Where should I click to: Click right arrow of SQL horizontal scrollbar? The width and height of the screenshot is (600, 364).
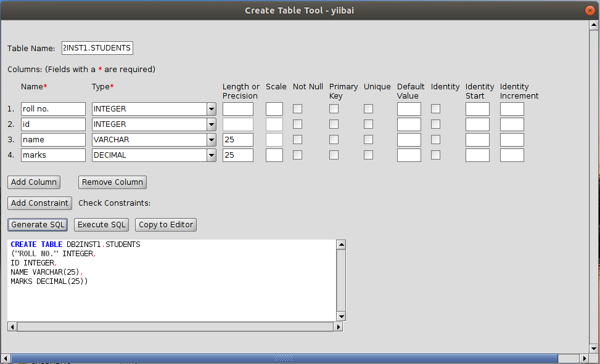[x=337, y=327]
